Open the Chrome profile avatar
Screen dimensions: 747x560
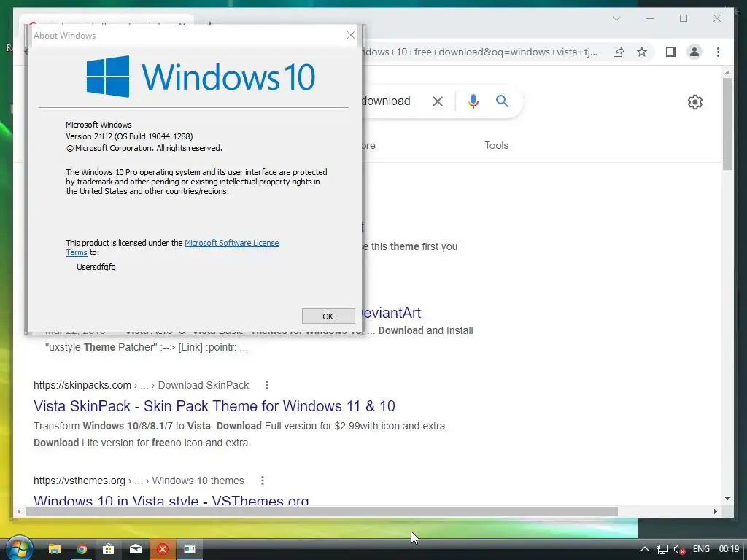(694, 52)
